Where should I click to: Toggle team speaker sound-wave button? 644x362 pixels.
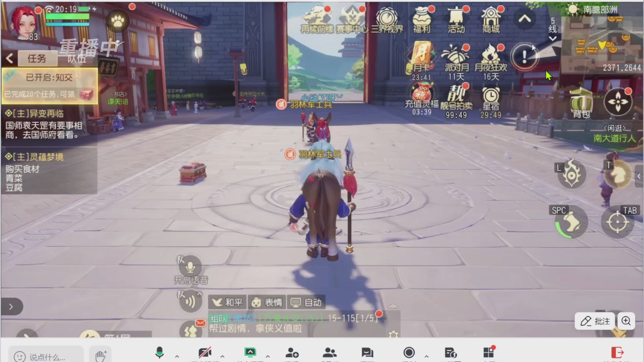[190, 302]
